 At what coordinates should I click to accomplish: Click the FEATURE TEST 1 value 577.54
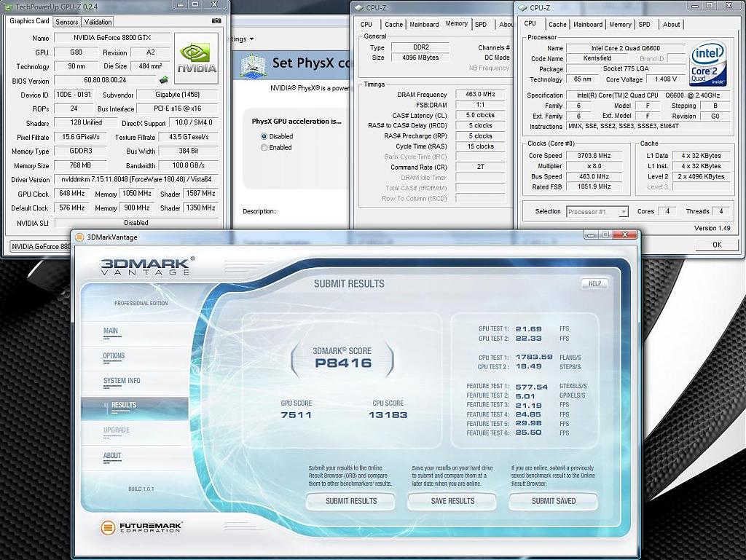(531, 387)
